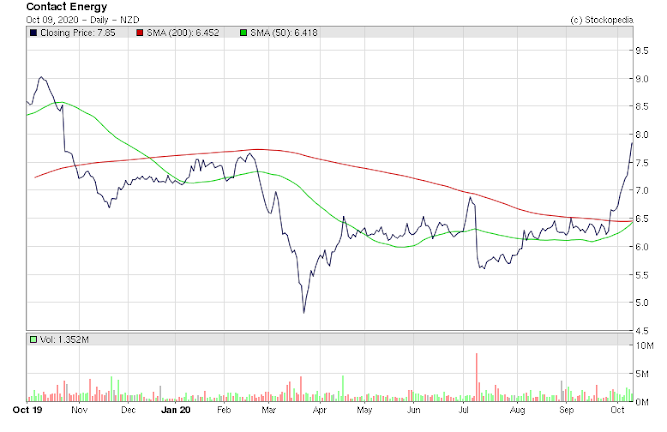Image resolution: width=667 pixels, height=432 pixels.
Task: Click the dark blue Closing Price legend swatch
Action: click(x=33, y=33)
